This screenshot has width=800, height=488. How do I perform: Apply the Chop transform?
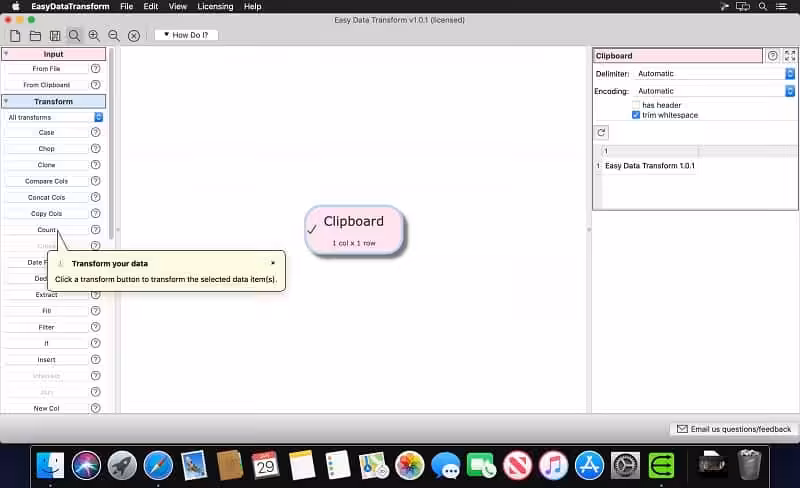click(x=46, y=149)
